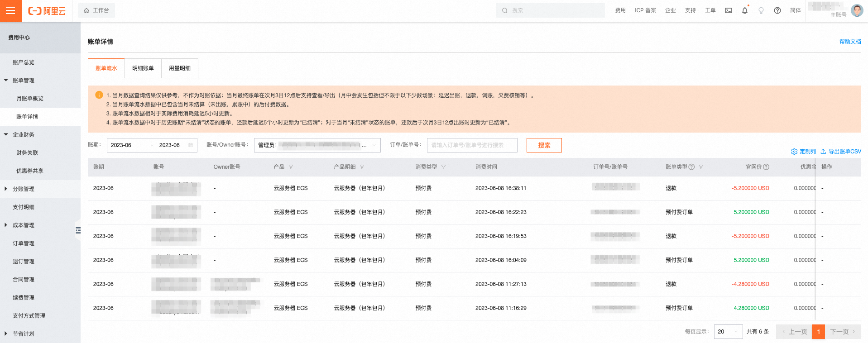The height and width of the screenshot is (343, 868).
Task: Open ICP 备案 in top navigation
Action: coord(645,10)
